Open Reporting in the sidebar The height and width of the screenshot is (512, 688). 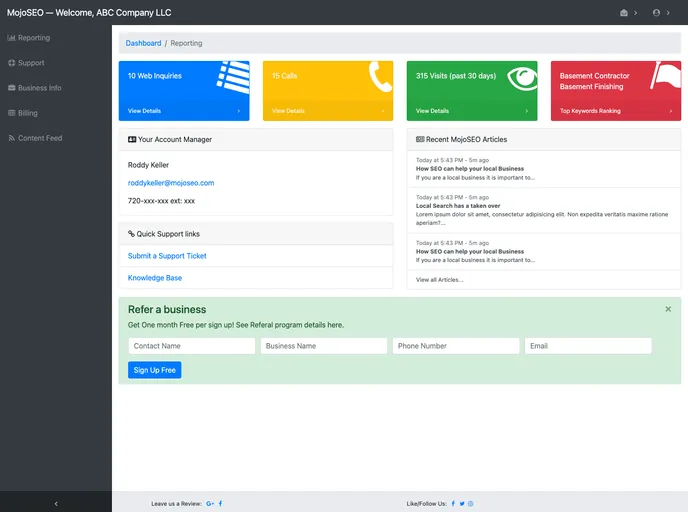(x=34, y=38)
